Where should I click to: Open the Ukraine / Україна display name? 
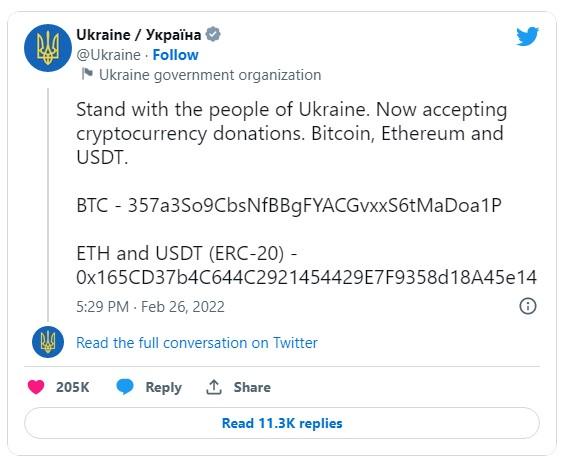(x=138, y=35)
